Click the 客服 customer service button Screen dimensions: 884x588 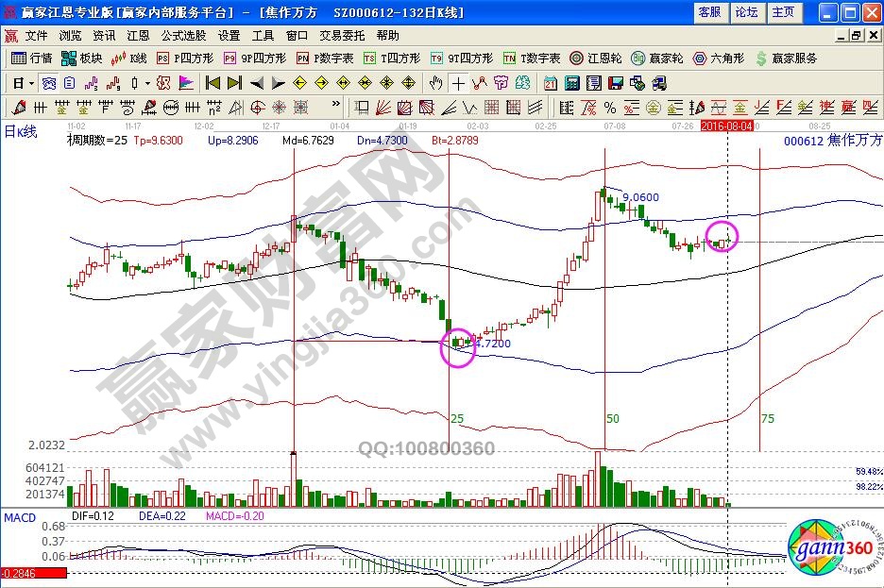[709, 12]
